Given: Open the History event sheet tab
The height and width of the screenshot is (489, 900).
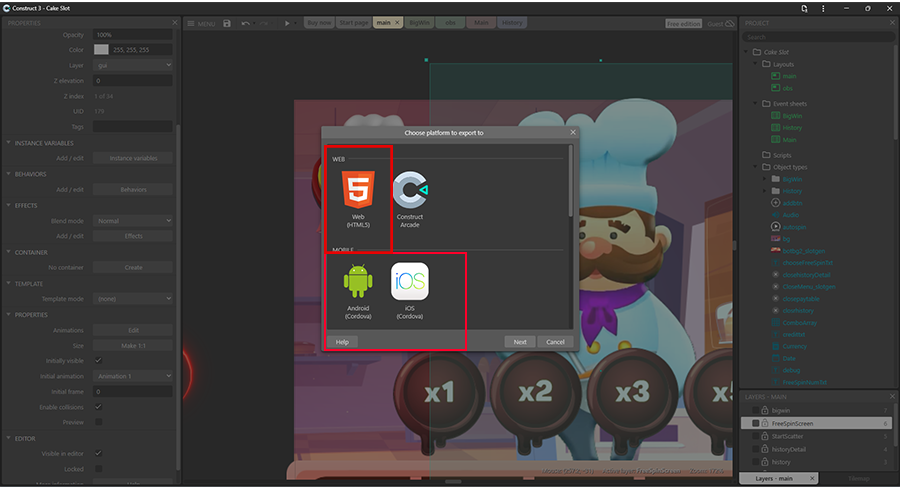Looking at the screenshot, I should point(512,23).
